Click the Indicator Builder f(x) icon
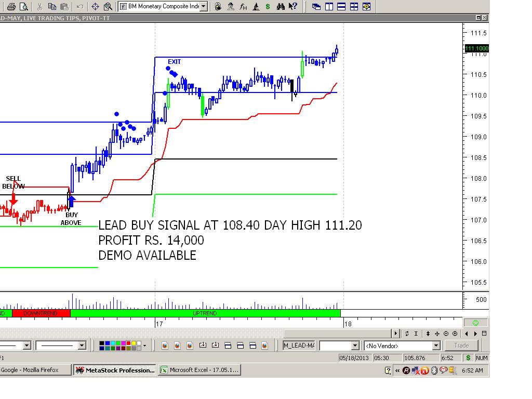Image resolution: width=532 pixels, height=399 pixels. [x=242, y=7]
